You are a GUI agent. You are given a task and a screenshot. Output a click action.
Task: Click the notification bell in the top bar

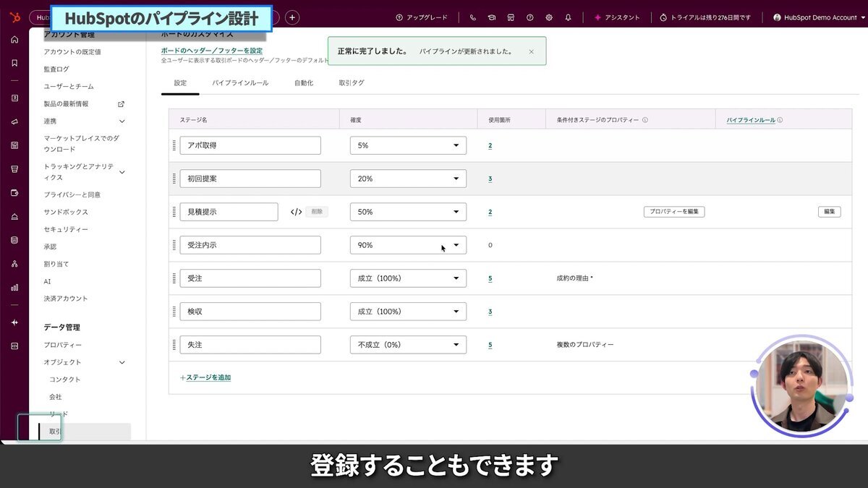(x=569, y=17)
